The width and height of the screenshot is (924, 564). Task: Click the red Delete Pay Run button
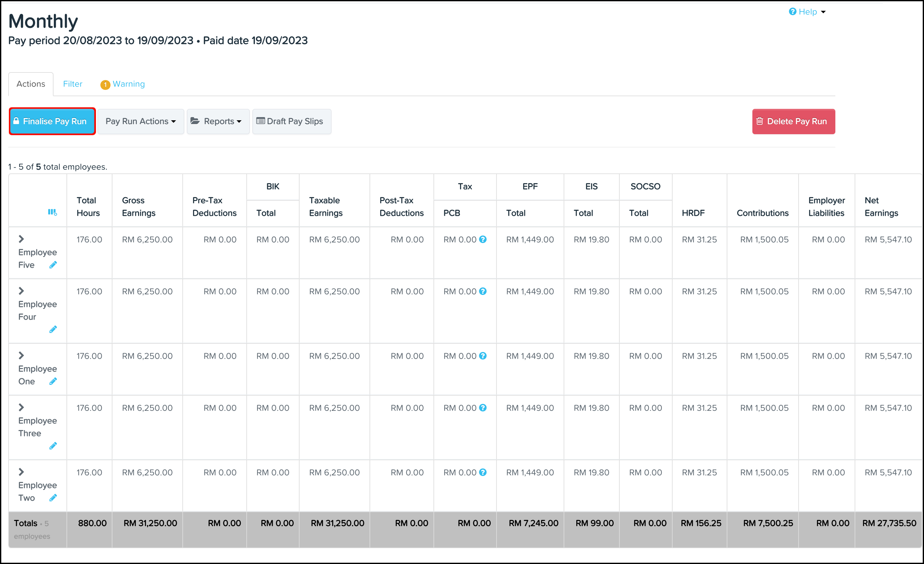pyautogui.click(x=793, y=122)
